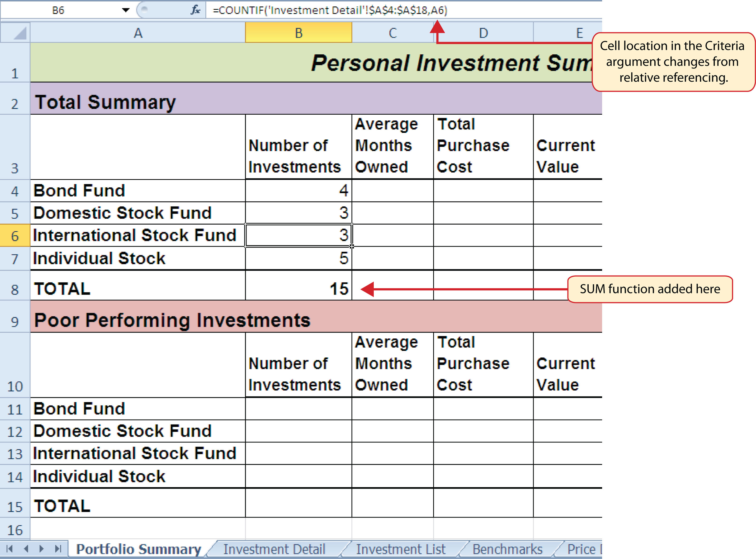Screen dimensions: 756x559
Task: Switch to Investment Detail sheet tab
Action: click(x=274, y=549)
